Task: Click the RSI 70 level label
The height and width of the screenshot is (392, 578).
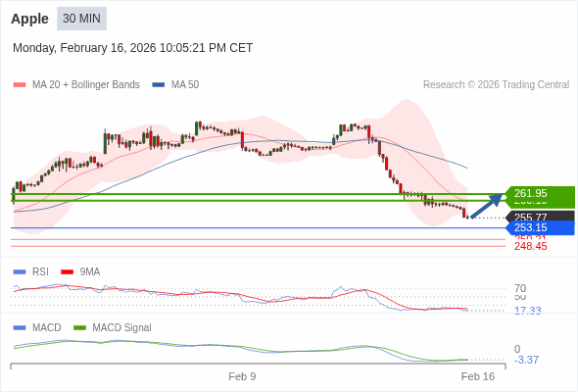Action: click(520, 288)
